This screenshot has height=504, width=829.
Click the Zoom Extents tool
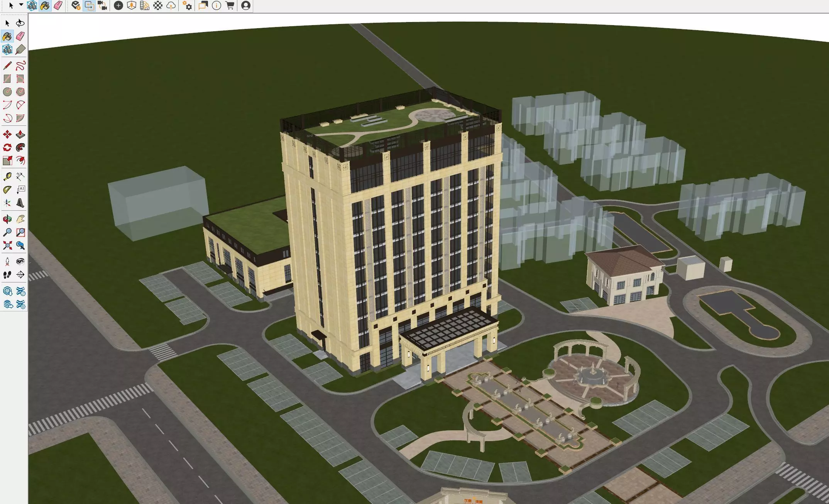(x=7, y=245)
